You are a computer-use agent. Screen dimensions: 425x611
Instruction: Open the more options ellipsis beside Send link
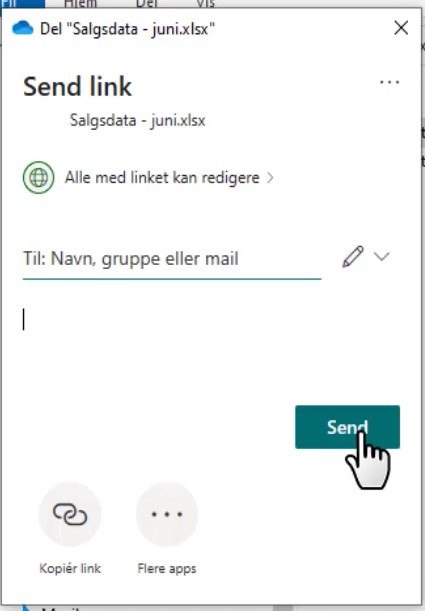coord(390,82)
